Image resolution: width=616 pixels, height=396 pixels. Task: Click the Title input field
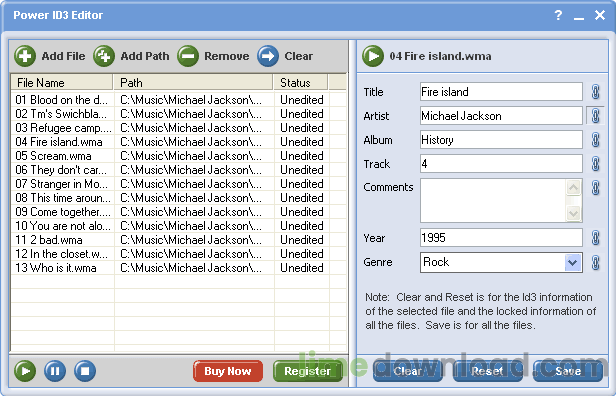(x=501, y=92)
